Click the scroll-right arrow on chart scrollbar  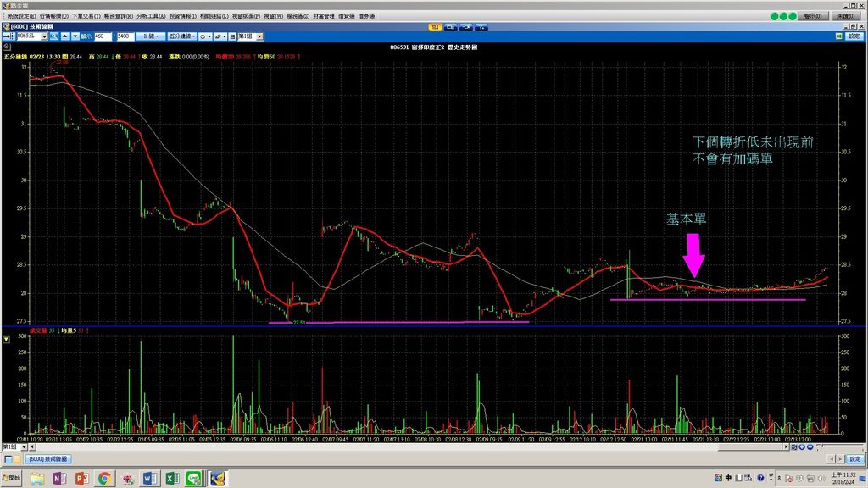click(786, 446)
